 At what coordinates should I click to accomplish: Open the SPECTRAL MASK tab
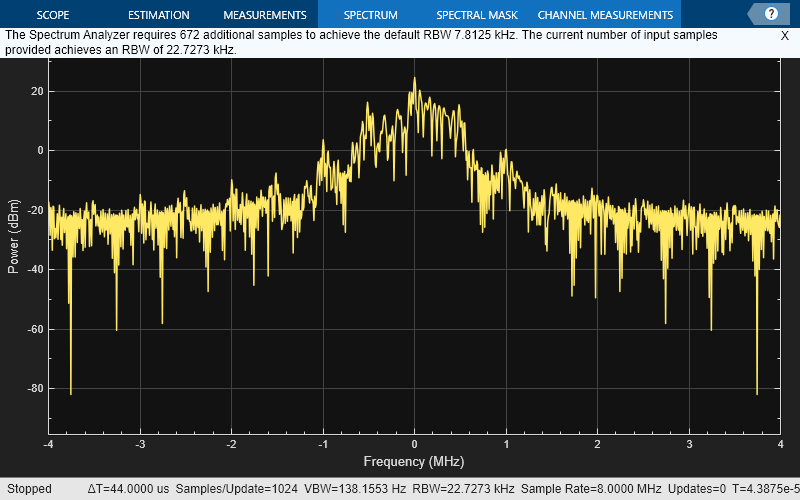[477, 15]
